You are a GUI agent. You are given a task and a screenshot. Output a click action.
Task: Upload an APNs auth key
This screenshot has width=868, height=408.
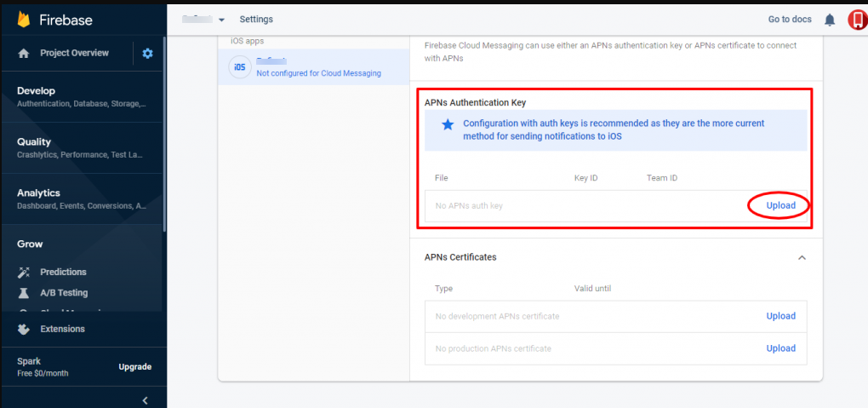point(780,205)
